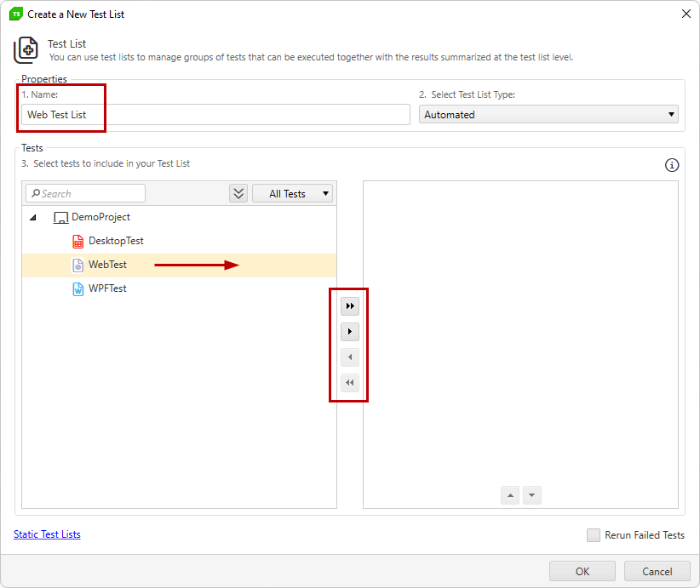This screenshot has width=700, height=588.
Task: Click the move test down arrow button
Action: (531, 495)
